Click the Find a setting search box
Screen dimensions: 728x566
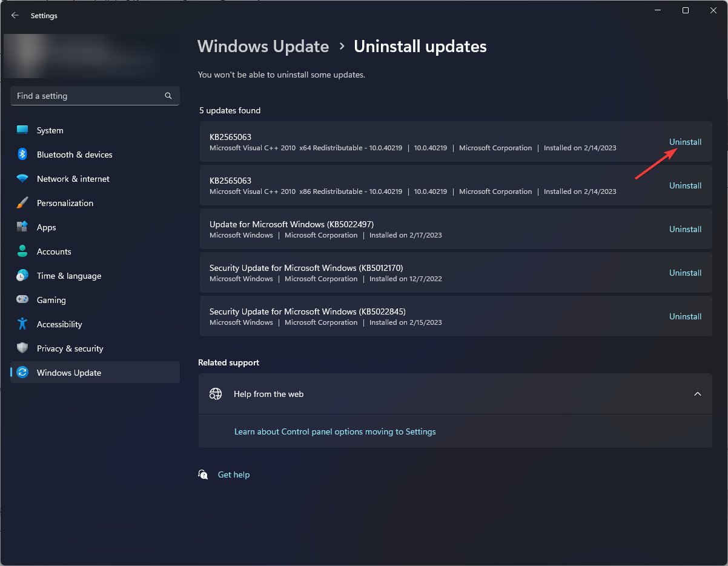[x=95, y=96]
